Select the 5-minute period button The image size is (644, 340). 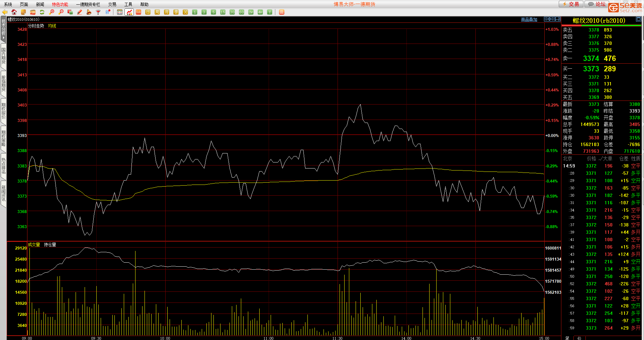pos(213,12)
